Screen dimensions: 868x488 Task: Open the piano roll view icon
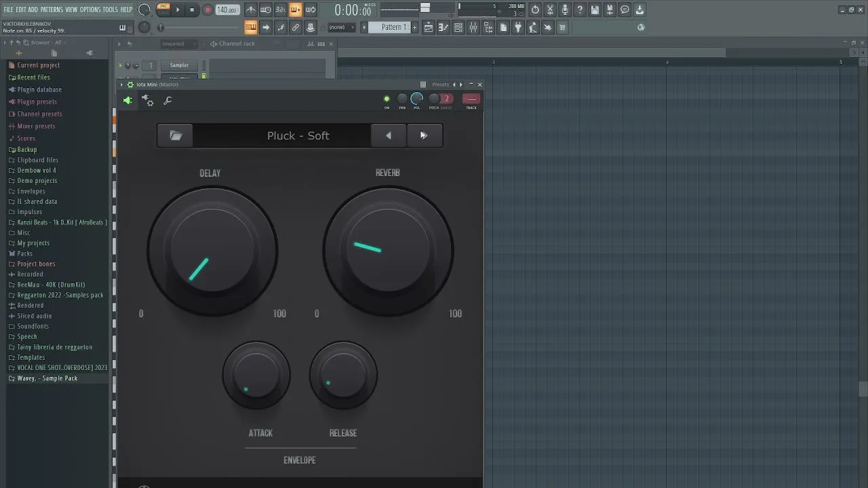click(443, 27)
